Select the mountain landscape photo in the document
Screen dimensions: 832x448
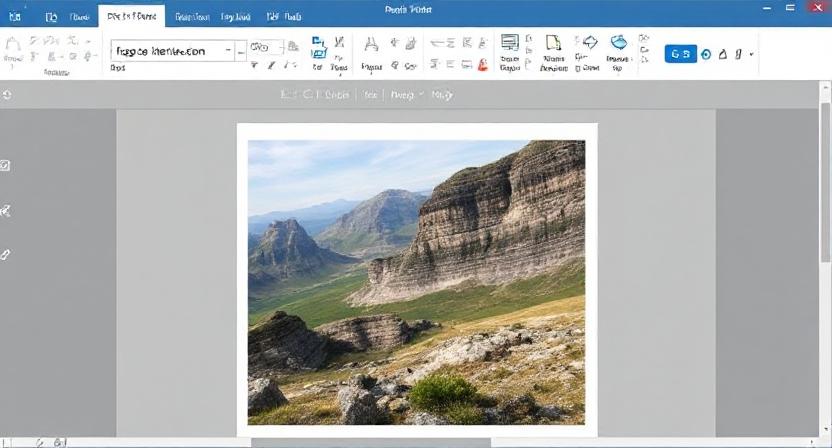(x=417, y=282)
